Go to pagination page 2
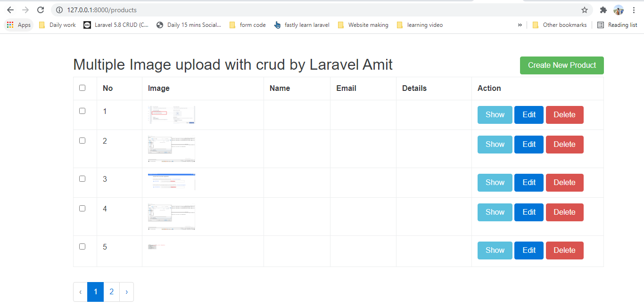The height and width of the screenshot is (307, 644). point(111,292)
